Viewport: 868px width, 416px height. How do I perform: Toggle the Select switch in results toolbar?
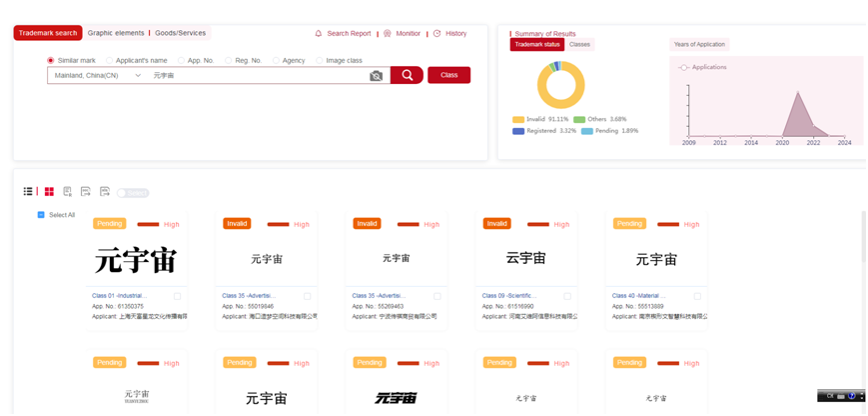point(133,192)
